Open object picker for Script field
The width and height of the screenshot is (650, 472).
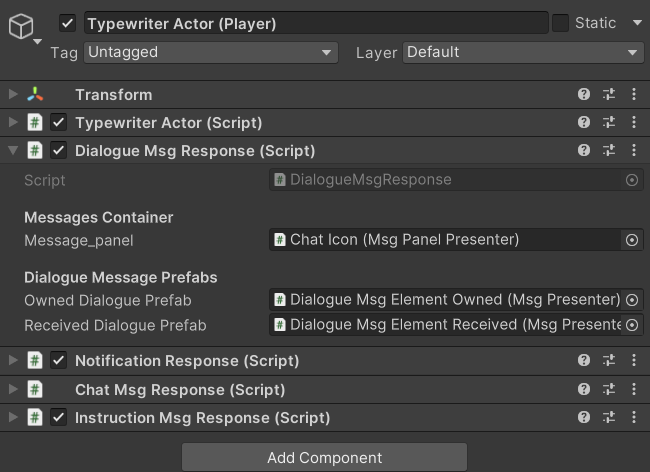tap(632, 180)
